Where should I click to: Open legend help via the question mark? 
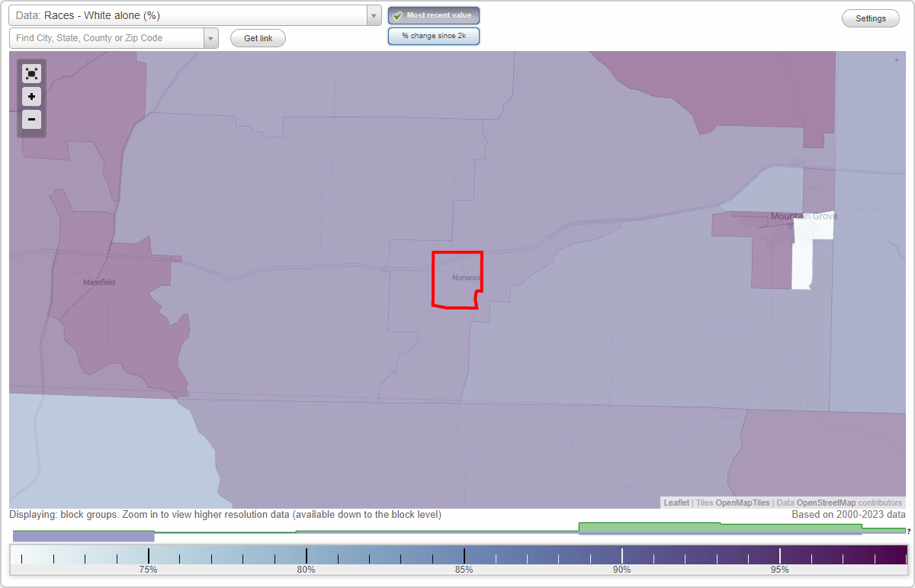(909, 532)
